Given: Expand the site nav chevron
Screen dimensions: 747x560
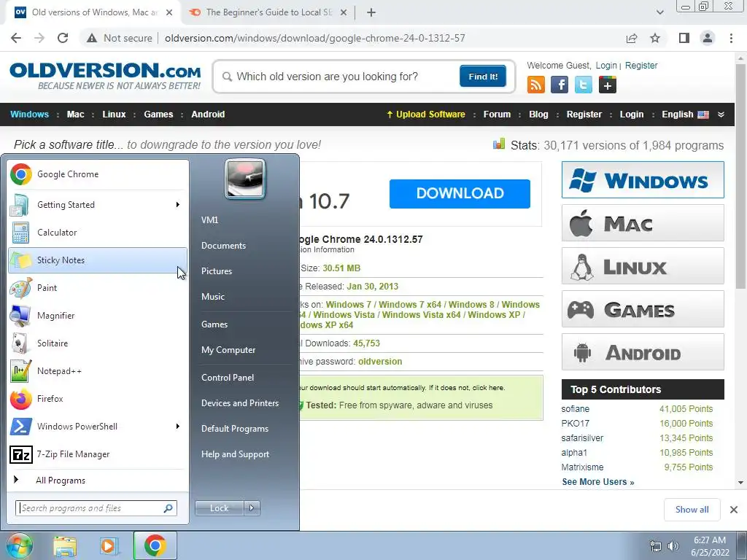Looking at the screenshot, I should click(x=721, y=114).
